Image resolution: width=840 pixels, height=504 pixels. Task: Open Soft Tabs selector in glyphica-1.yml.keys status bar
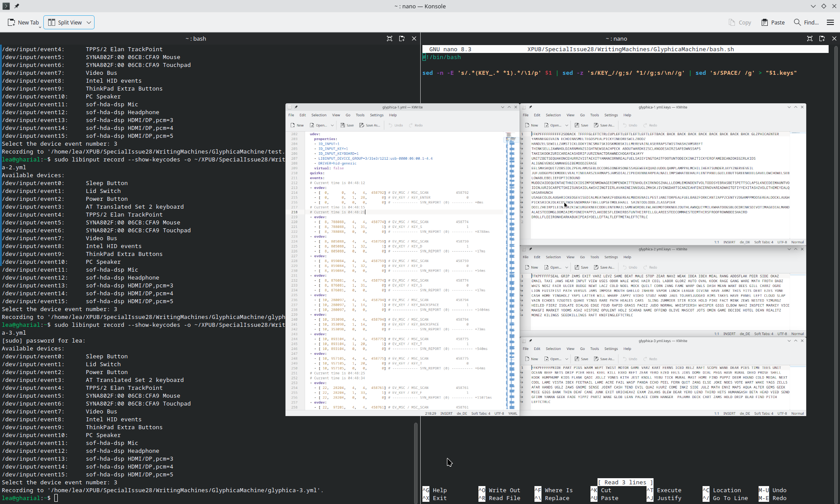[x=763, y=242]
